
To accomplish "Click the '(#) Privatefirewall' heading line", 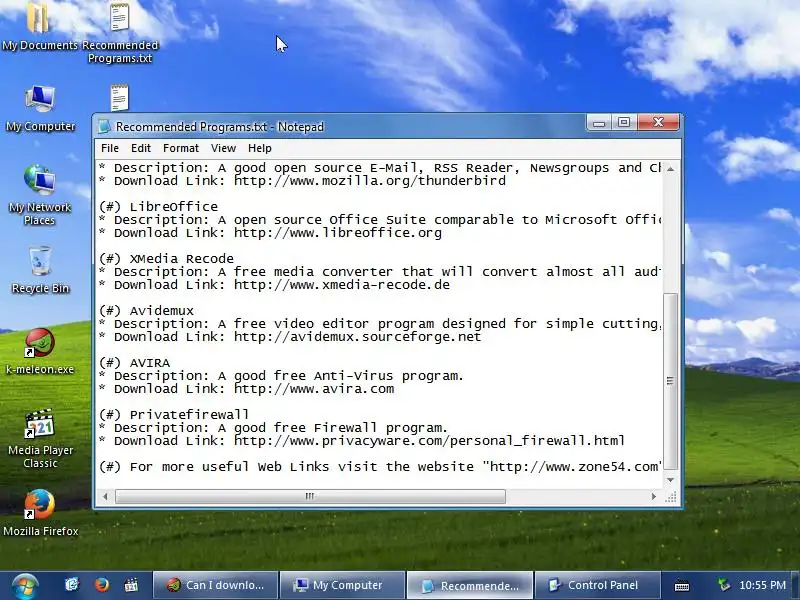I will (174, 415).
